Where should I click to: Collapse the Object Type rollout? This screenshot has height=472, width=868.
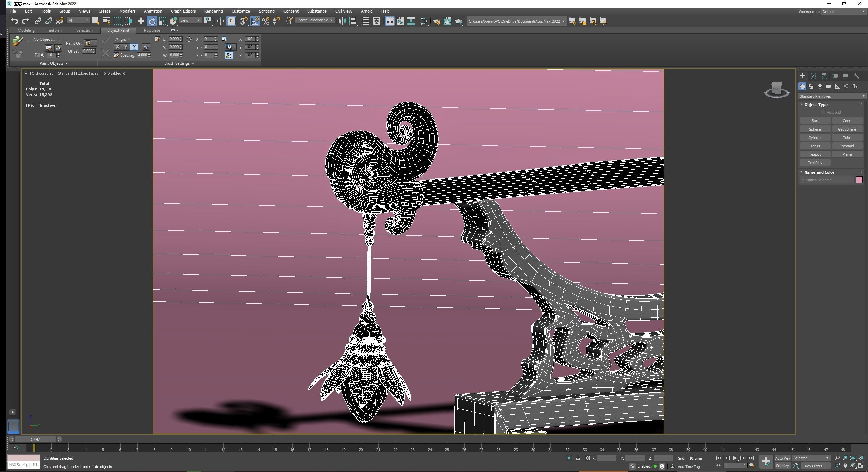[815, 105]
